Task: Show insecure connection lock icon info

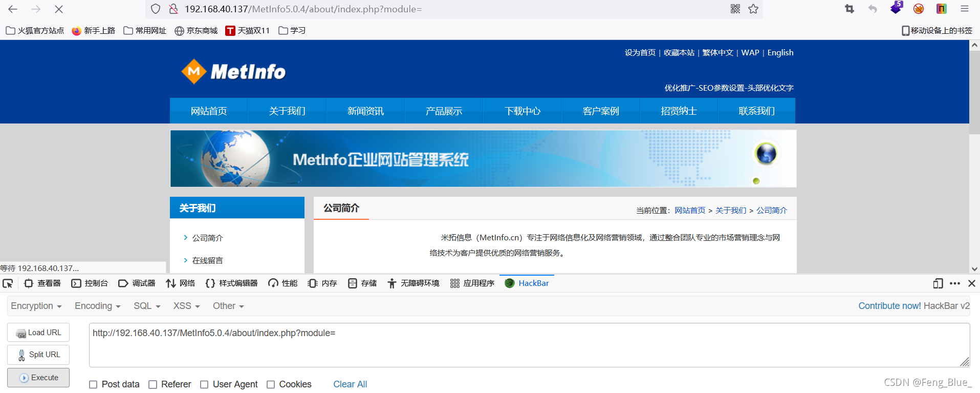Action: [x=173, y=9]
